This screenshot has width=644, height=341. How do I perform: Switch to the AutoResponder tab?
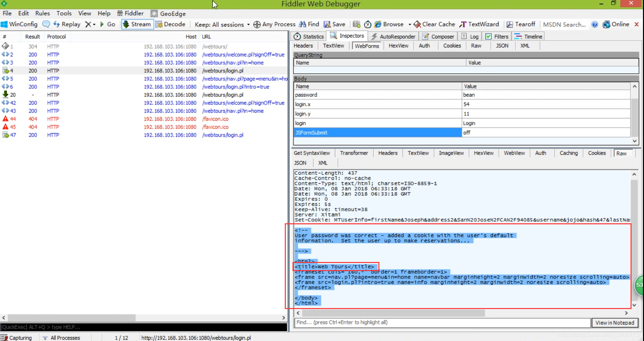(x=393, y=36)
